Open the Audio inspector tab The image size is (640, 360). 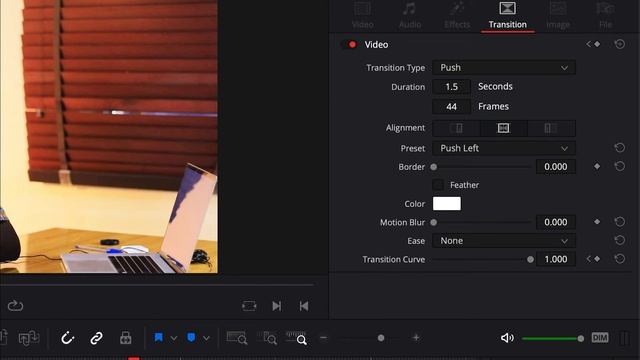click(410, 16)
